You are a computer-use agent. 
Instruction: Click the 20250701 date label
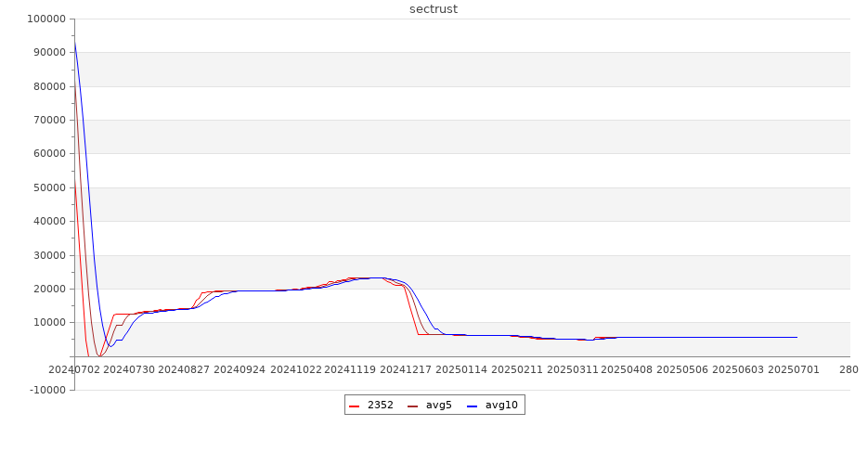point(793,369)
